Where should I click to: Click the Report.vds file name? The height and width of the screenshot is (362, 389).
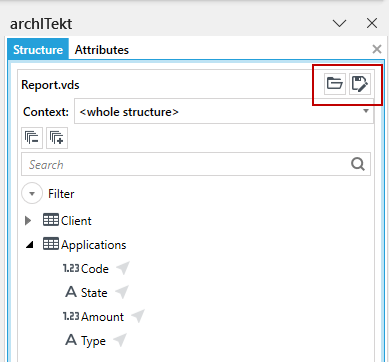click(50, 85)
